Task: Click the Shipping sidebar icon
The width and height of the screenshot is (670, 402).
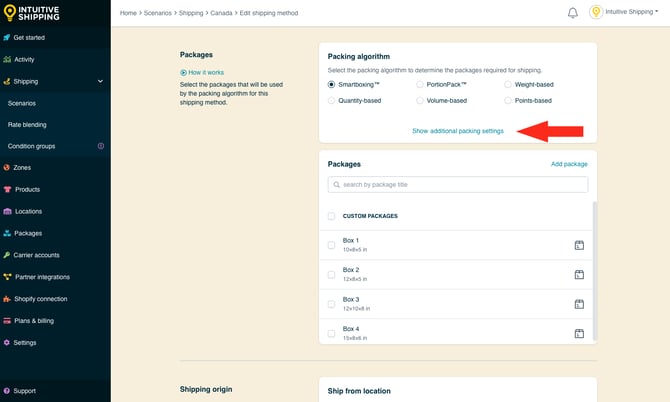Action: coord(6,81)
